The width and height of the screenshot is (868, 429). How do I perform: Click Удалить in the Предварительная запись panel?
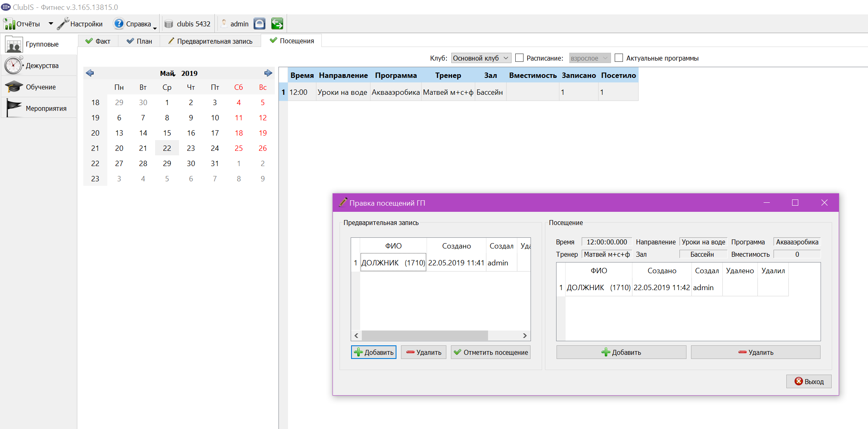(x=424, y=352)
